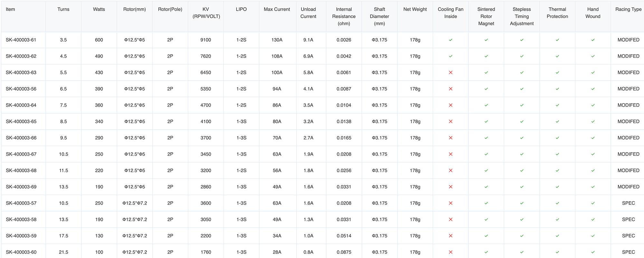Click Cooling Fan check mark for SK-400003-62

450,56
